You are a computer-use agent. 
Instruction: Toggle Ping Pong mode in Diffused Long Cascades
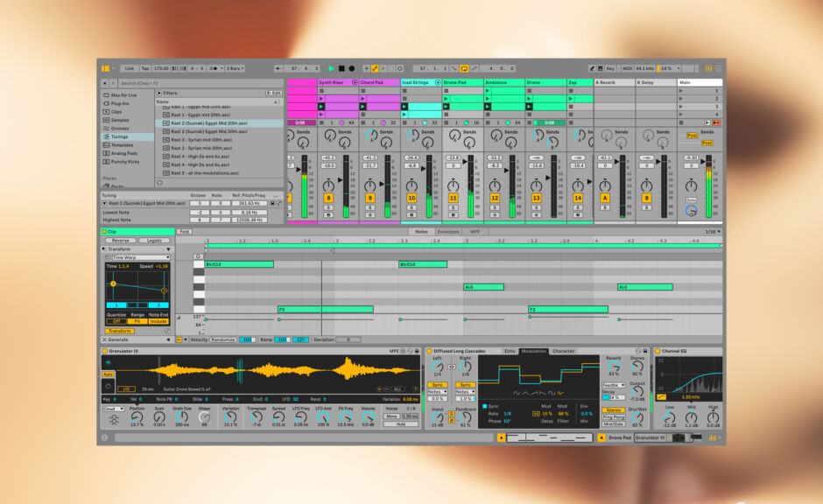(x=613, y=417)
